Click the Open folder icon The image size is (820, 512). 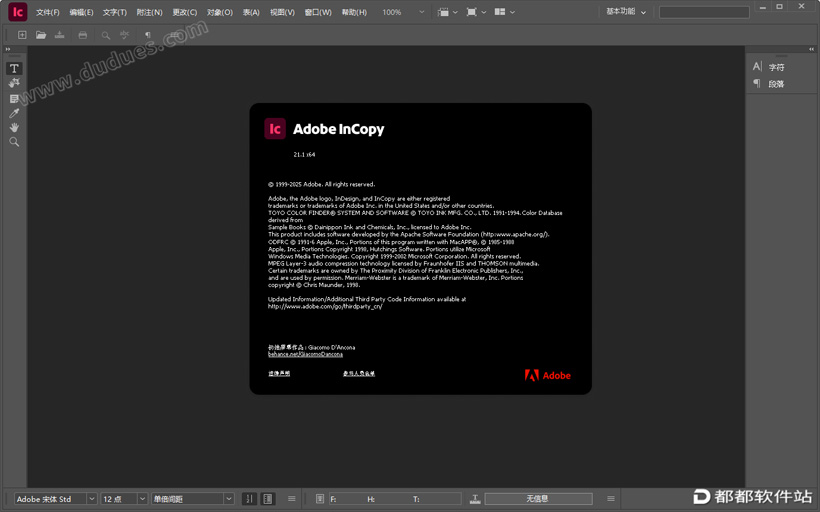tap(41, 35)
